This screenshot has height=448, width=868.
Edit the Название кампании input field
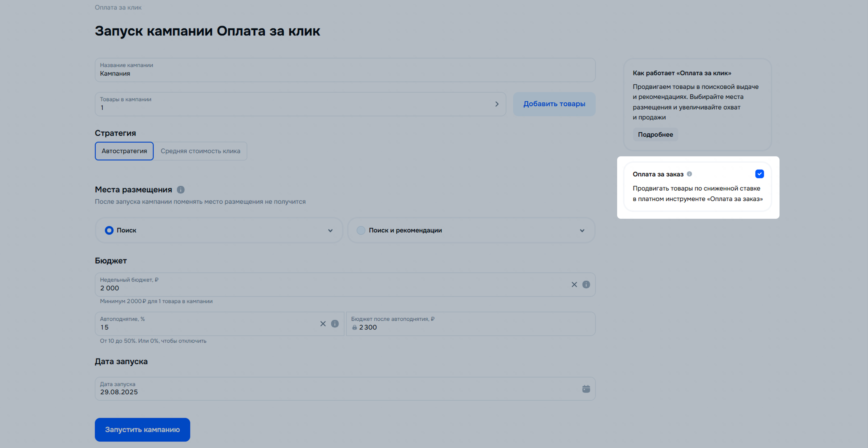pyautogui.click(x=345, y=70)
